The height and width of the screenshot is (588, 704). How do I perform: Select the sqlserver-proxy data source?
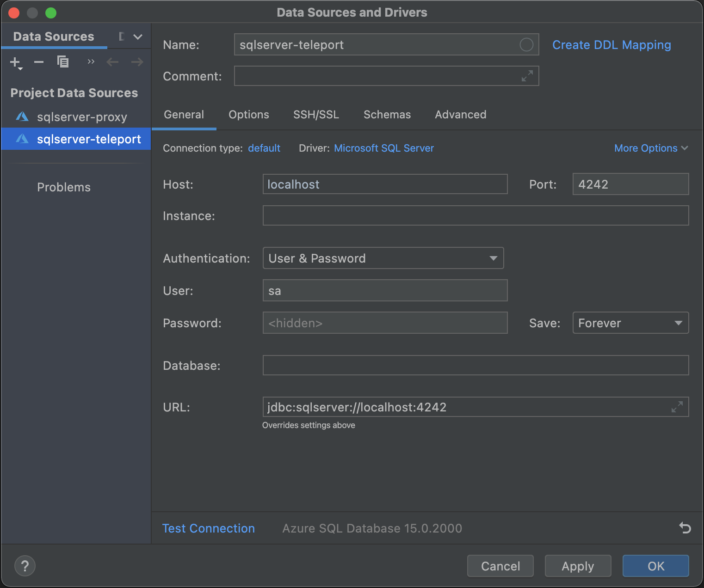tap(82, 116)
